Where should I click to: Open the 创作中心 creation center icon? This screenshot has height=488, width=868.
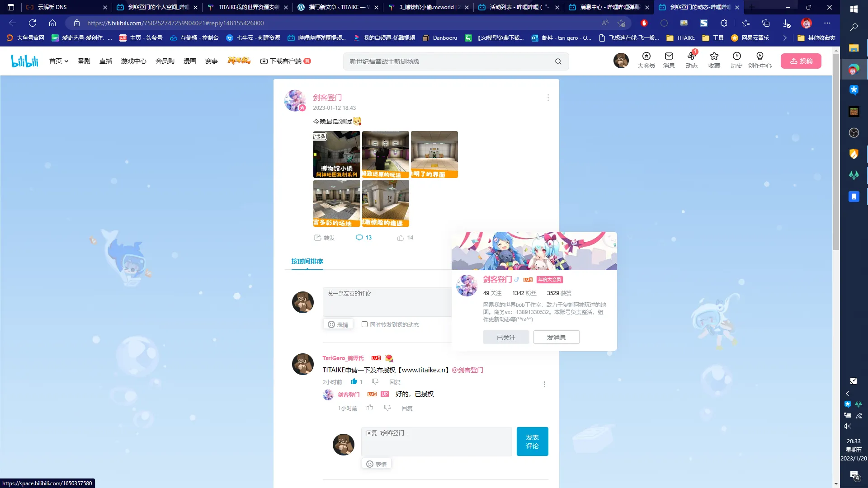pos(760,60)
